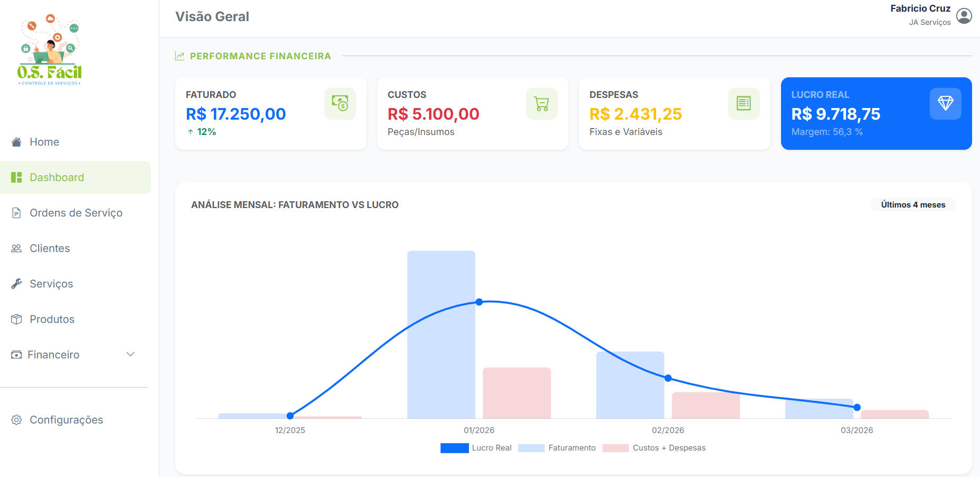Click the Performance Financeira chart icon

pyautogui.click(x=180, y=56)
